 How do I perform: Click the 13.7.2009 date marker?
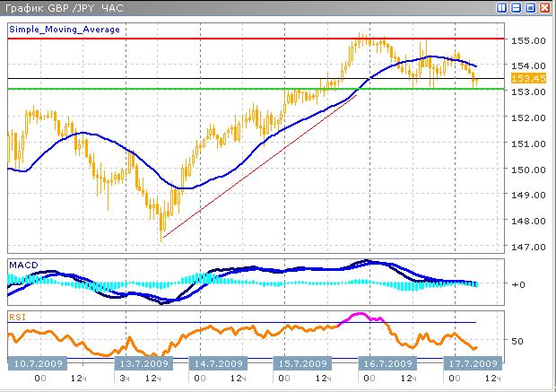pos(143,364)
